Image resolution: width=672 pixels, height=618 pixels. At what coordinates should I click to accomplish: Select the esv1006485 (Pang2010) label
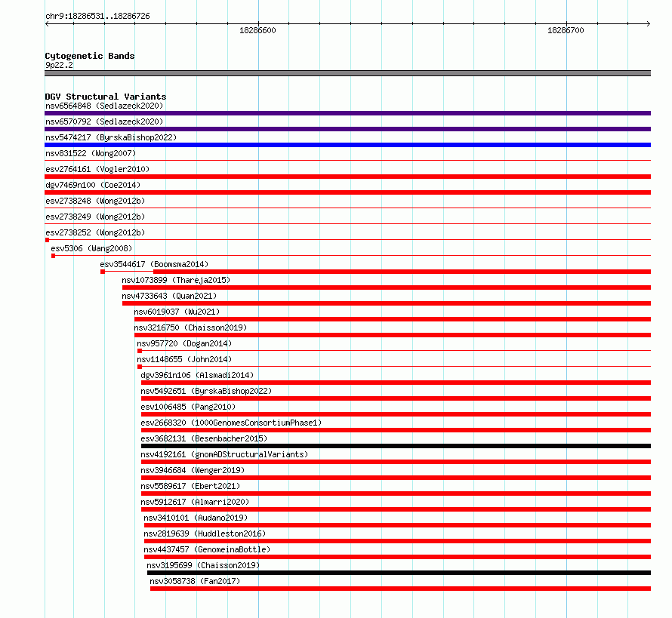pyautogui.click(x=188, y=407)
